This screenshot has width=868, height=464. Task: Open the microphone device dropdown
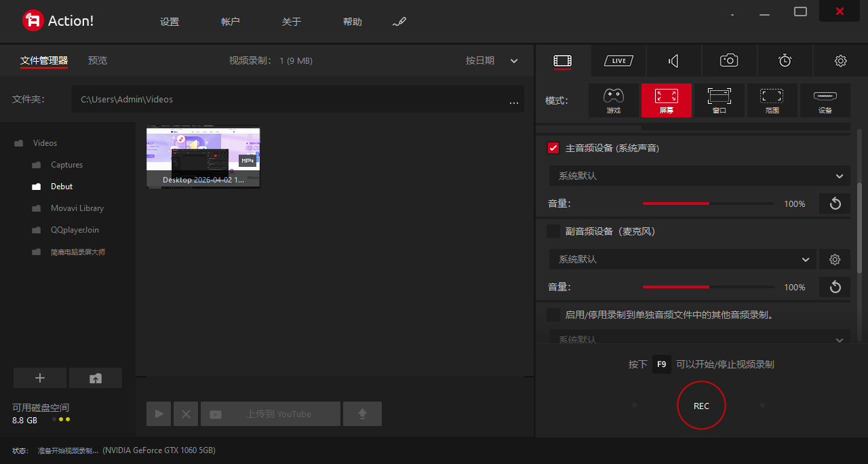click(x=681, y=259)
